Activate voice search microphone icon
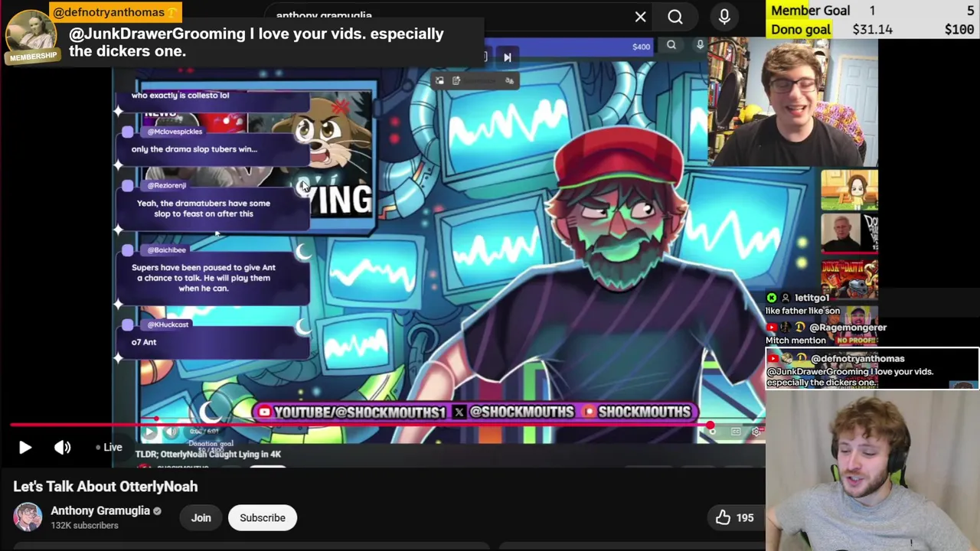The height and width of the screenshot is (551, 980). (x=724, y=16)
